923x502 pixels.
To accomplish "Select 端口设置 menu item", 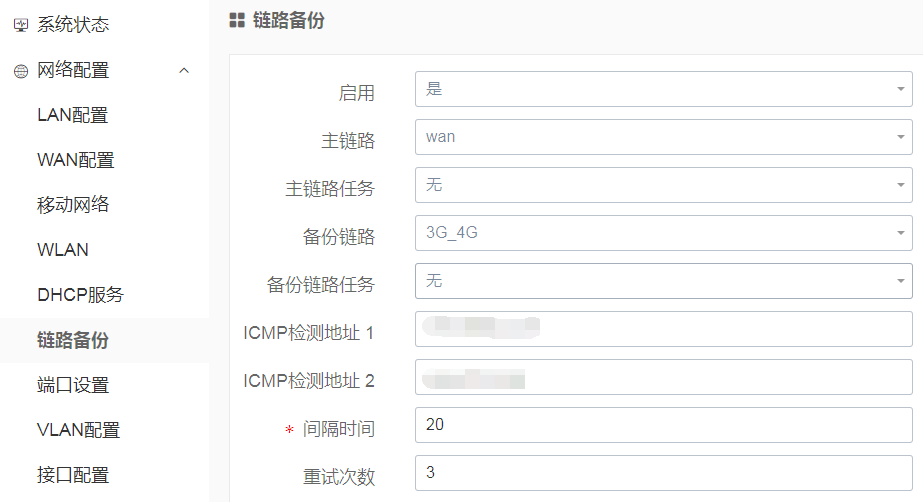I will click(x=73, y=385).
